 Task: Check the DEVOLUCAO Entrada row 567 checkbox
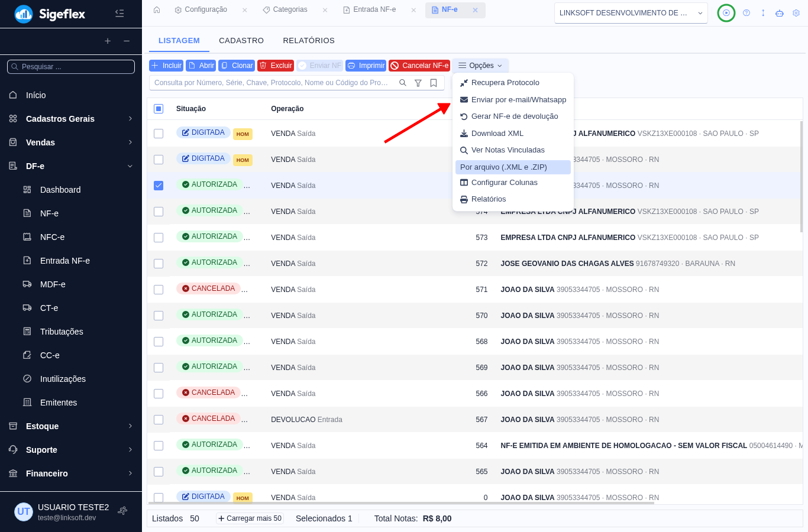point(159,420)
